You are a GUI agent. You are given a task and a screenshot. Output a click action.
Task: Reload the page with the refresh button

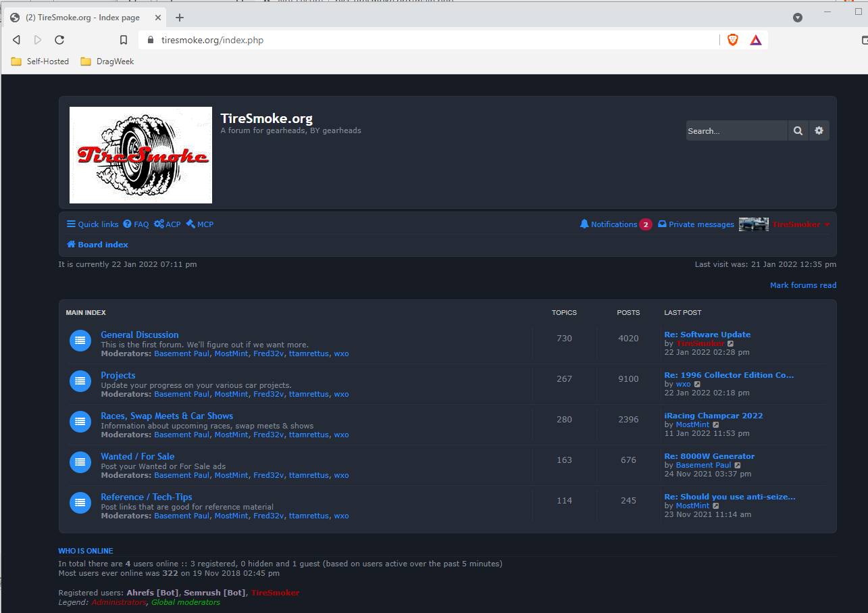(x=59, y=40)
